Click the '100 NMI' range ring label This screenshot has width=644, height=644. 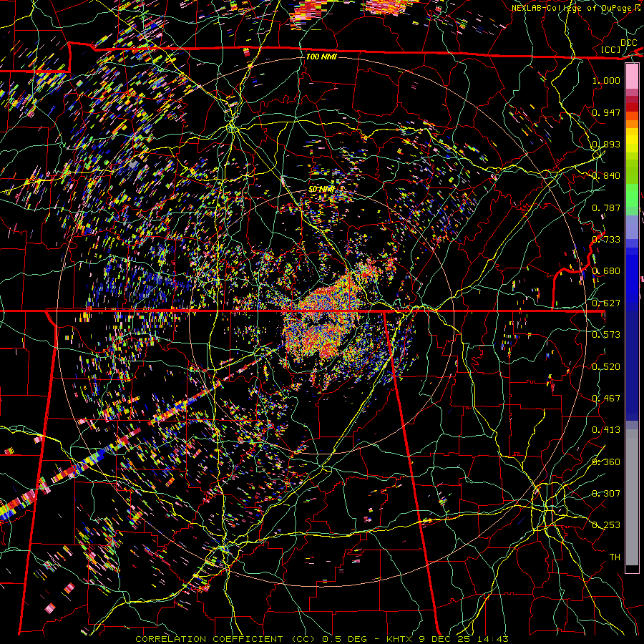tap(321, 57)
